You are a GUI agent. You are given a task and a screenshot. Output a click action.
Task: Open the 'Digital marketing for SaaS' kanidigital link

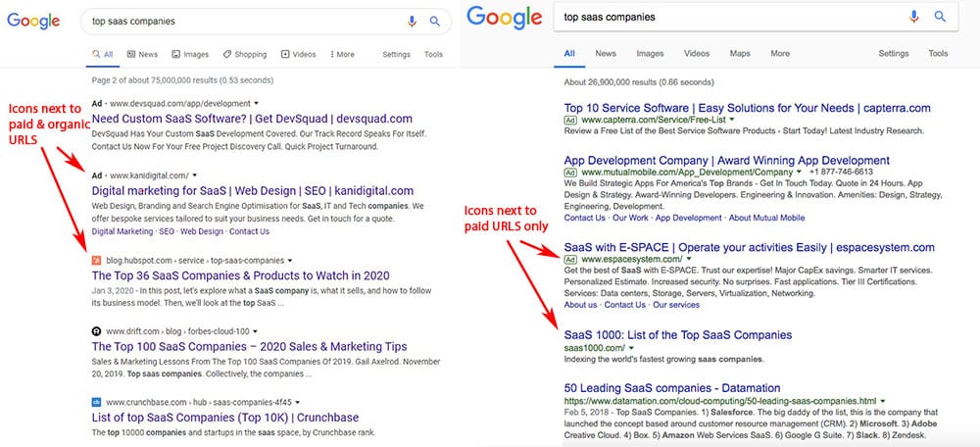pos(253,191)
